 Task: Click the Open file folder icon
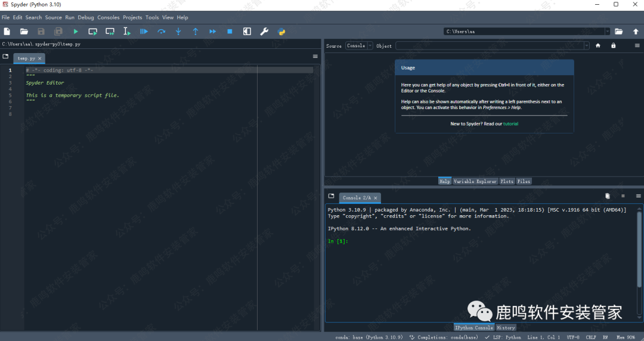(x=24, y=32)
